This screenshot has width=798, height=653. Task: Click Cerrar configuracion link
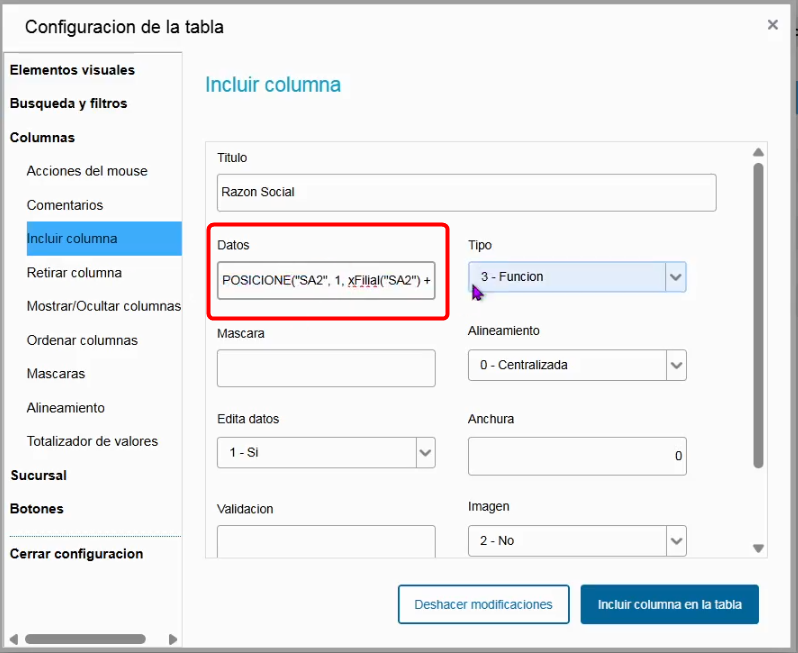click(x=76, y=554)
